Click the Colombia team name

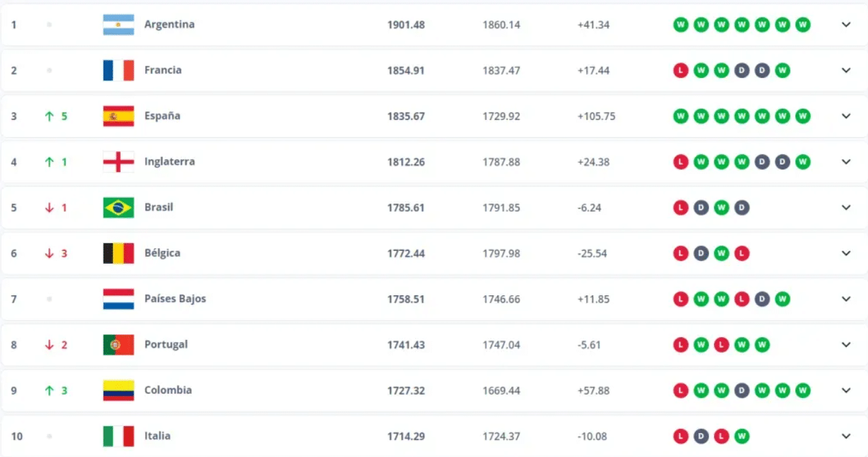(x=168, y=390)
